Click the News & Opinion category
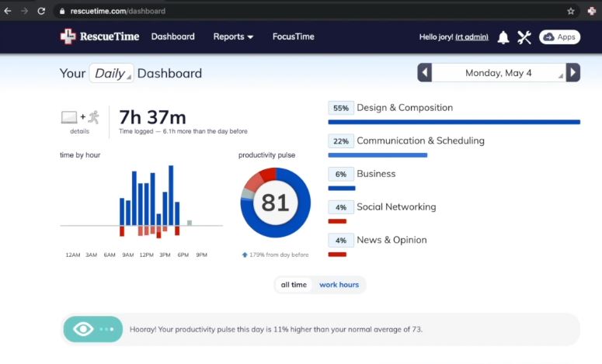The image size is (602, 364). point(391,240)
